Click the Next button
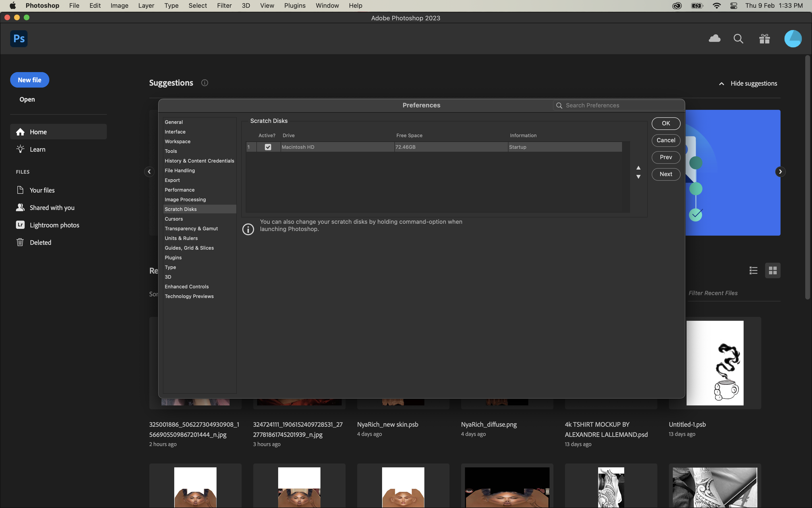The height and width of the screenshot is (508, 812). pyautogui.click(x=666, y=174)
